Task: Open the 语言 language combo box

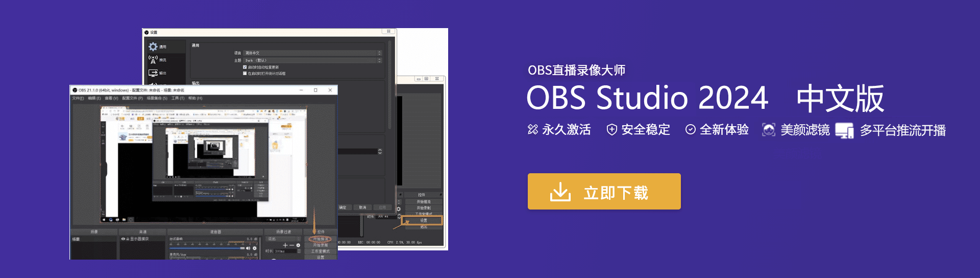Action: [312, 53]
